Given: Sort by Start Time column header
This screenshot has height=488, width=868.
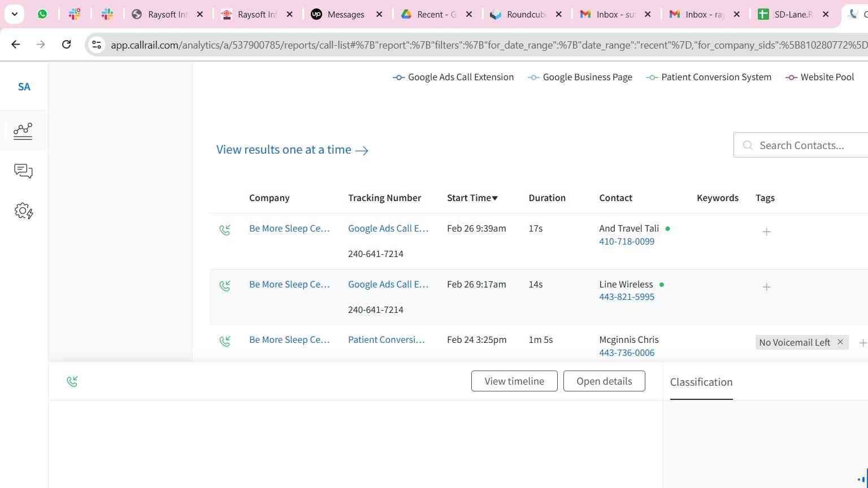Looking at the screenshot, I should pyautogui.click(x=472, y=198).
